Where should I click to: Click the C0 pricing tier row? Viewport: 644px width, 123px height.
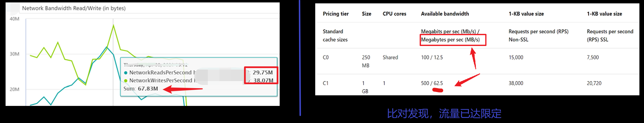pos(325,58)
